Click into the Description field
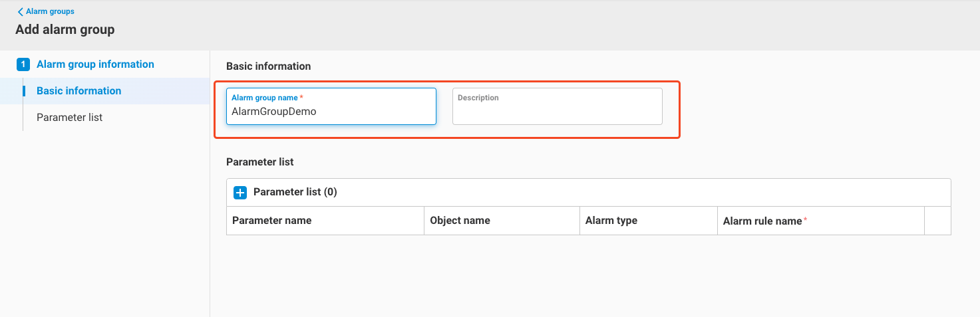Viewport: 980px width, 317px height. point(557,111)
